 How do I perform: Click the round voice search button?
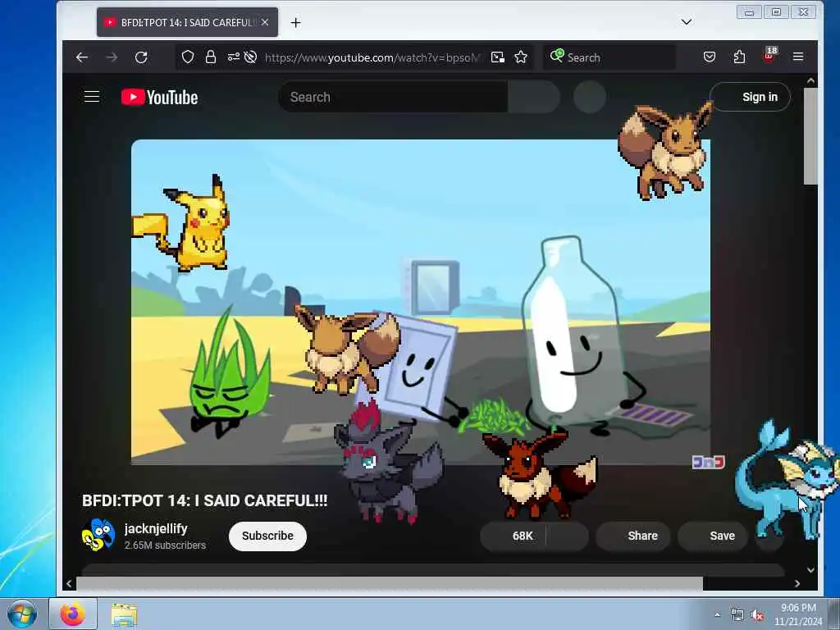(590, 97)
